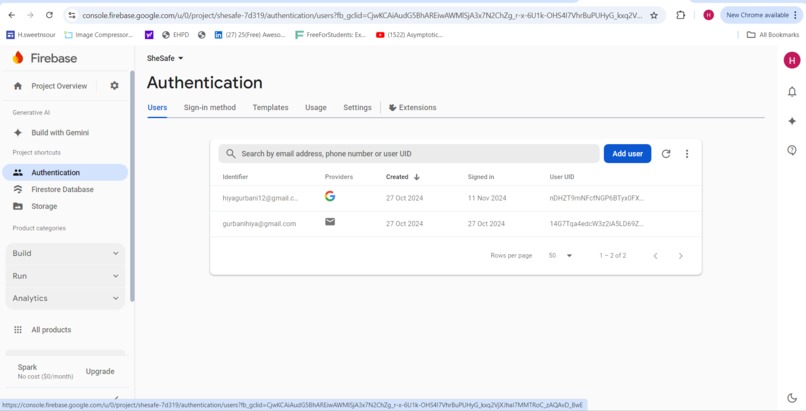Open Firestore Database in sidebar
This screenshot has width=806, height=411.
click(x=65, y=189)
